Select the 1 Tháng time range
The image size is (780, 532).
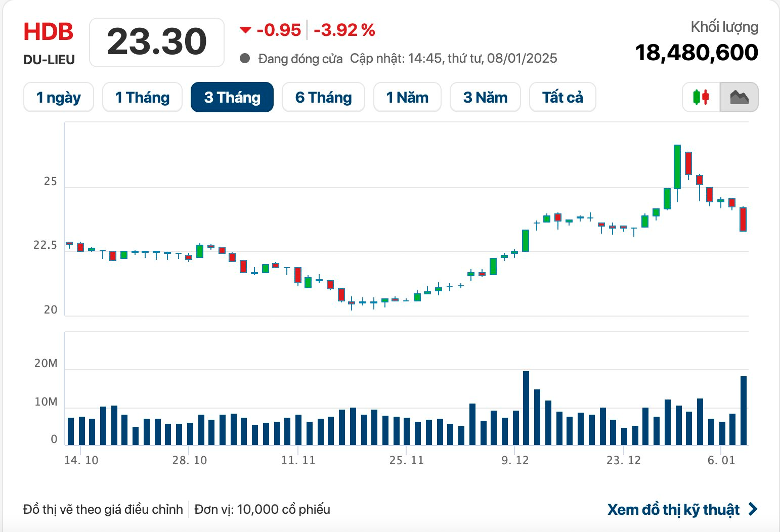[142, 97]
